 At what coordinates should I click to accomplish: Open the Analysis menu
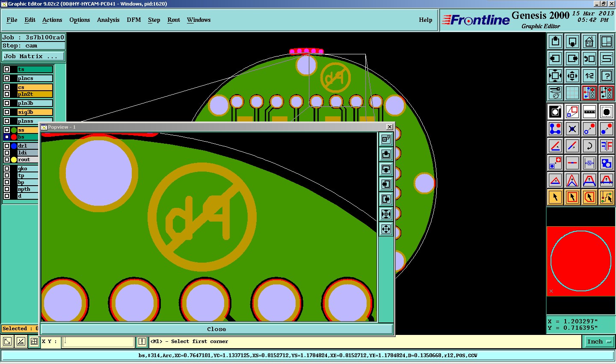108,20
